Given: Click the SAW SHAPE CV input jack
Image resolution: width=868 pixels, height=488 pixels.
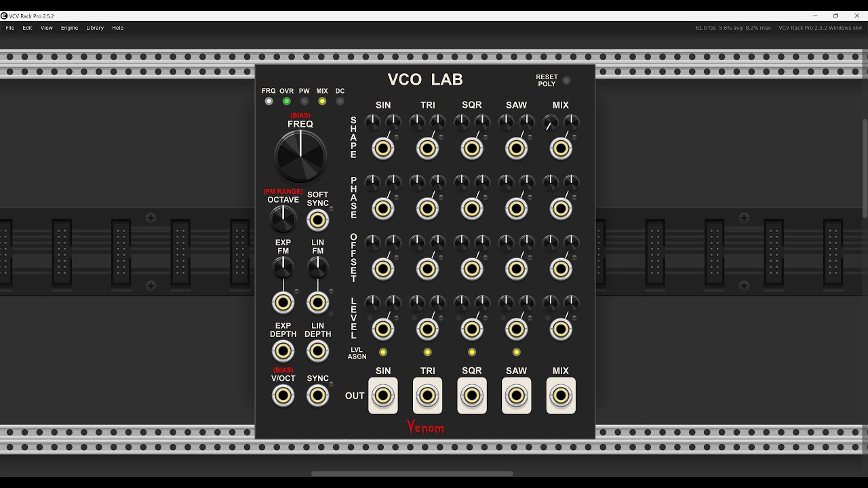Looking at the screenshot, I should click(x=516, y=148).
